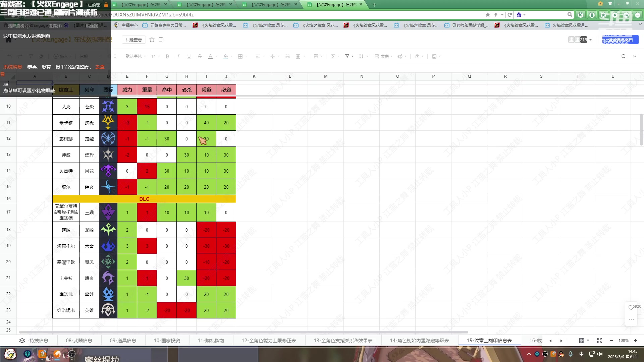
Task: Click the zoom in plus button
Action: (x=636, y=341)
